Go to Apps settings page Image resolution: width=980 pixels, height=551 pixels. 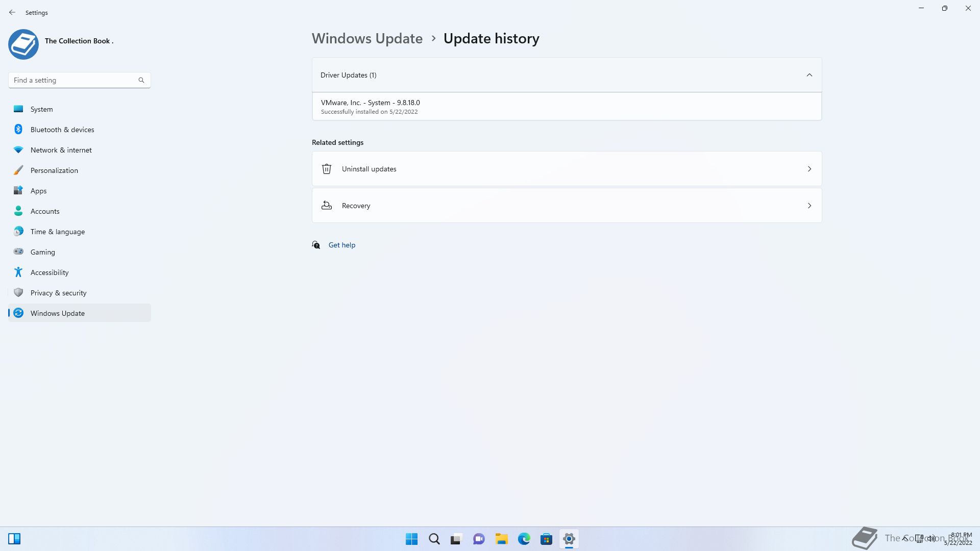(x=80, y=191)
